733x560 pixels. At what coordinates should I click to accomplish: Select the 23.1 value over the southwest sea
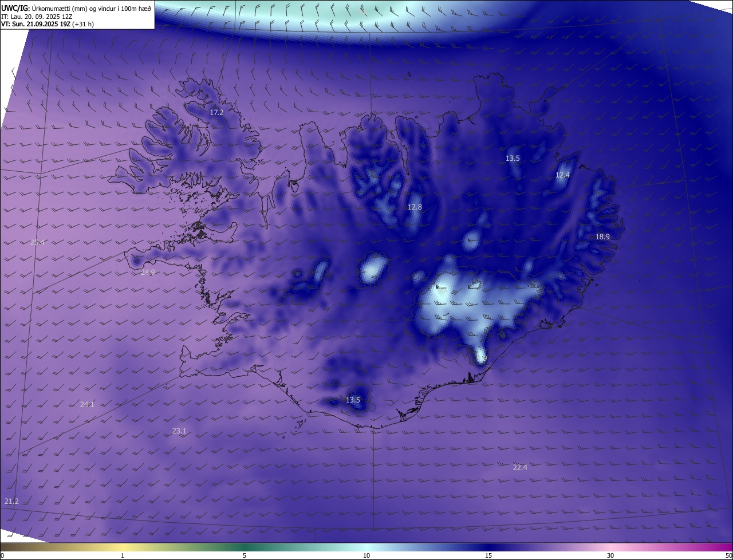[179, 431]
